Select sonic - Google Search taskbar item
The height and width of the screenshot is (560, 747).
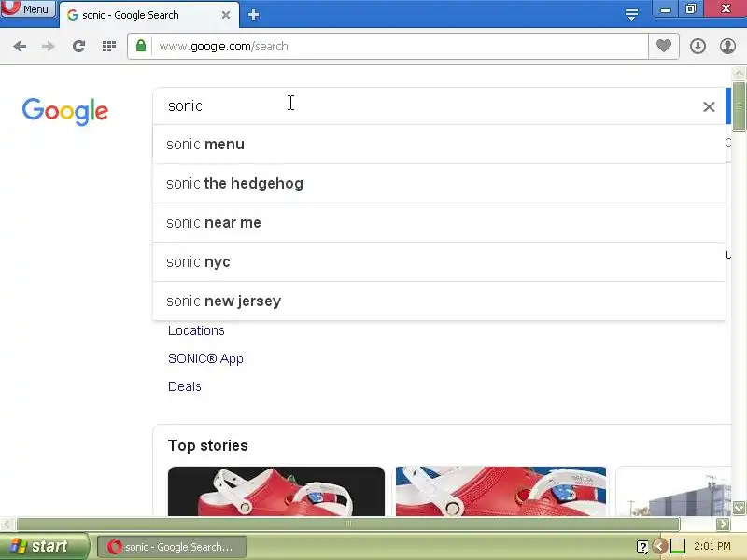(172, 547)
